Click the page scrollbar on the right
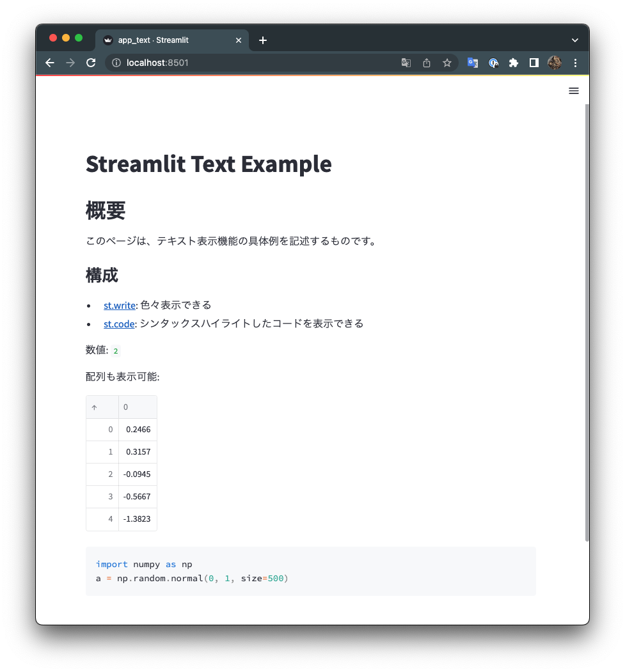 click(586, 320)
